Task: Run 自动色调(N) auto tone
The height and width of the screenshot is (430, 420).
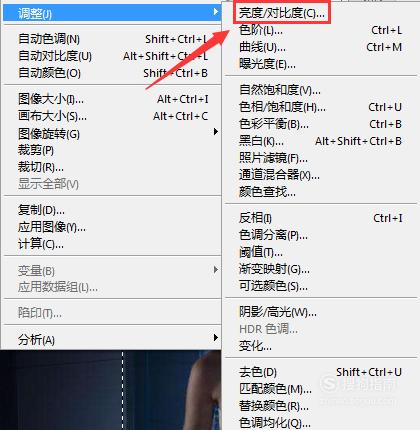Action: pos(112,39)
